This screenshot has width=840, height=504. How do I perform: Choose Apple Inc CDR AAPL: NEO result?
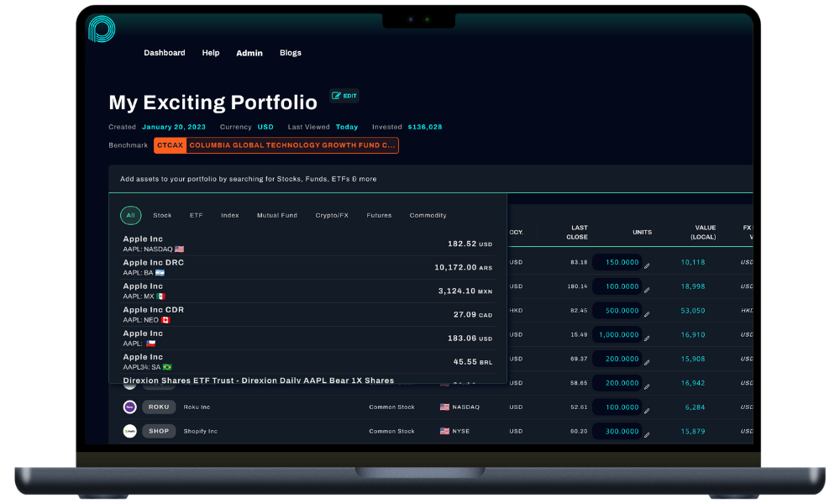coord(307,314)
